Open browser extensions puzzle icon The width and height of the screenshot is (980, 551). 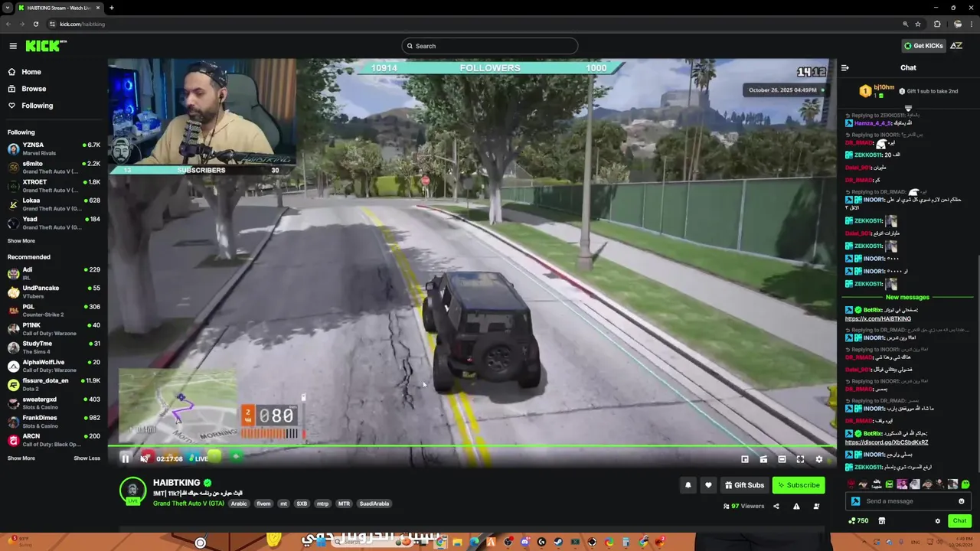pos(937,24)
